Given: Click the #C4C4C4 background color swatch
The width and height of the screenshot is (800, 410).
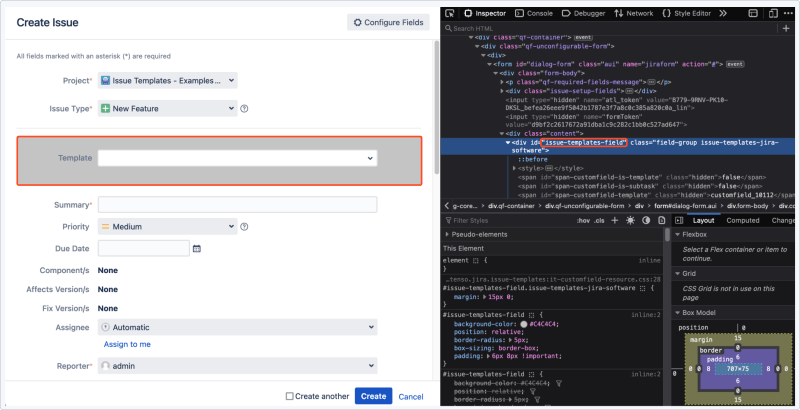Looking at the screenshot, I should (x=523, y=324).
